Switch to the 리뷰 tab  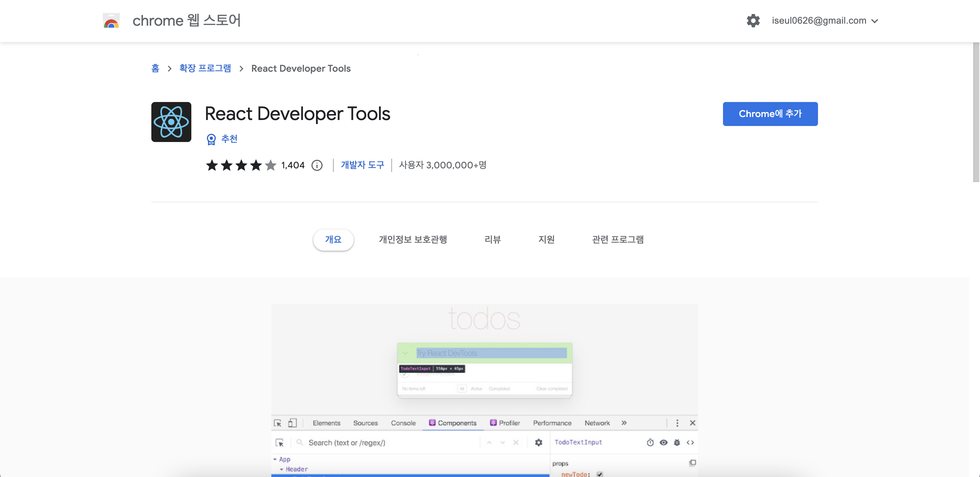click(492, 239)
